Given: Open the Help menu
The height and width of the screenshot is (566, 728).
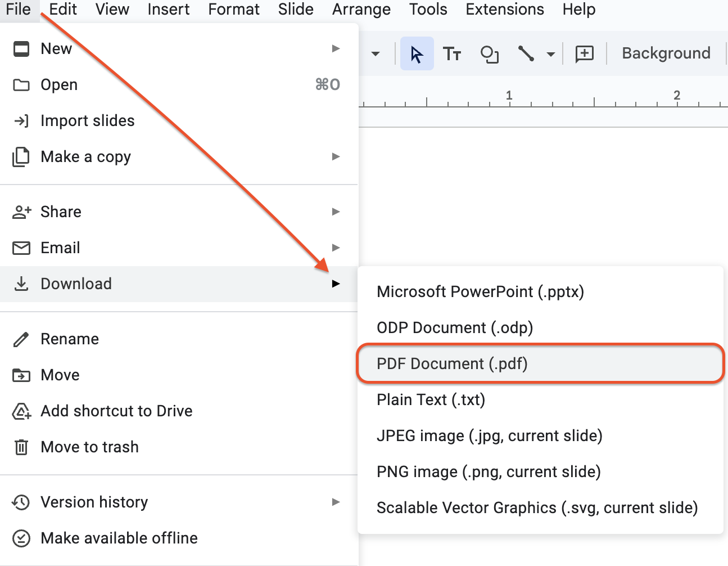Looking at the screenshot, I should click(x=579, y=9).
